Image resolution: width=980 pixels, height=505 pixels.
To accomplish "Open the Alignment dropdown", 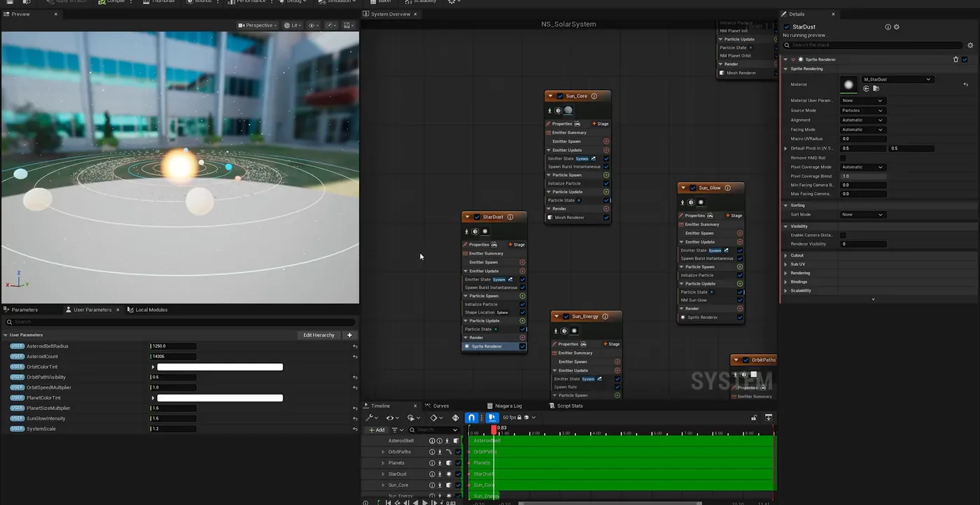I will click(x=862, y=120).
